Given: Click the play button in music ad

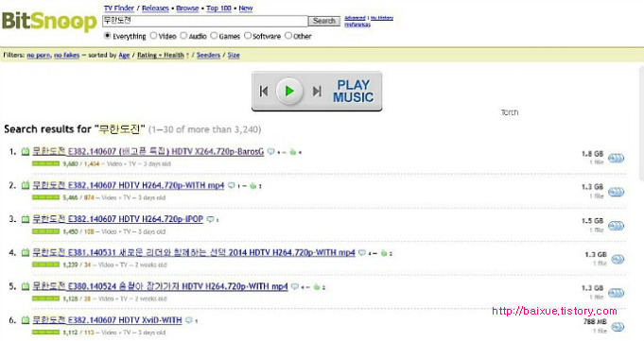Looking at the screenshot, I should 289,91.
